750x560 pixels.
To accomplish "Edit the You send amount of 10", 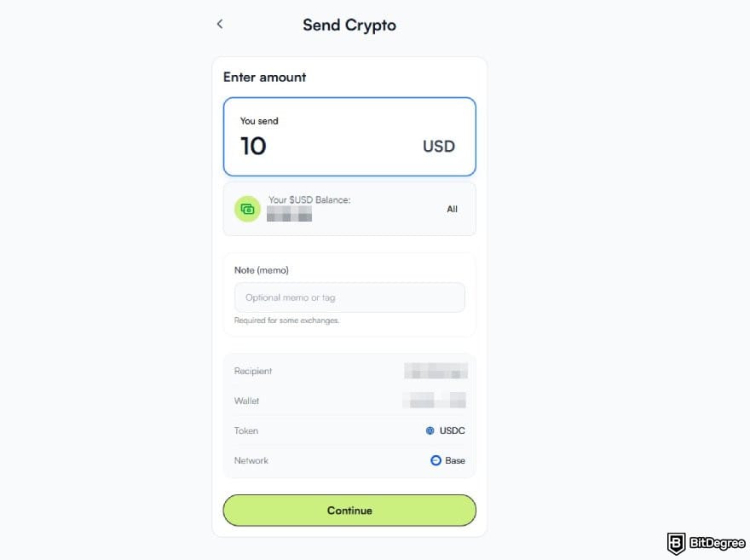I will pyautogui.click(x=253, y=146).
